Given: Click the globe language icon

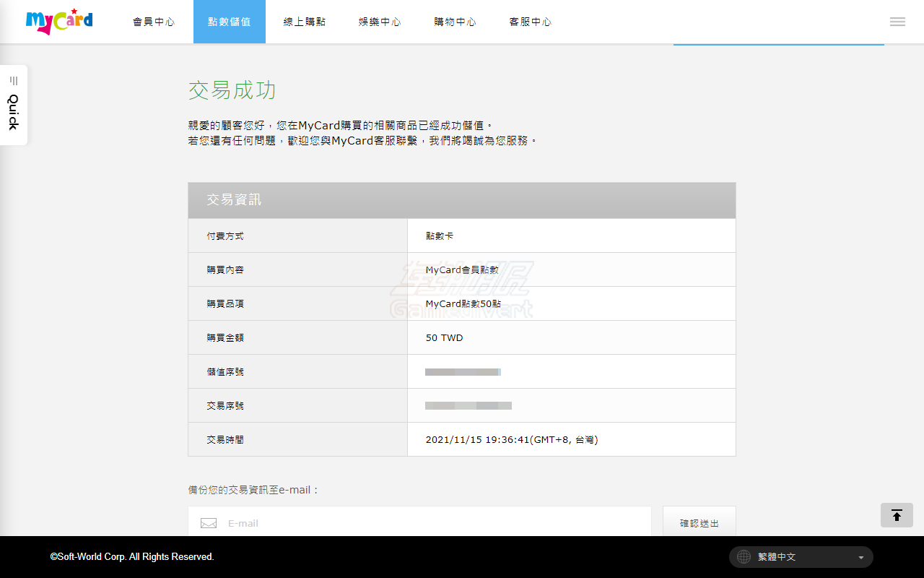Looking at the screenshot, I should coord(744,557).
